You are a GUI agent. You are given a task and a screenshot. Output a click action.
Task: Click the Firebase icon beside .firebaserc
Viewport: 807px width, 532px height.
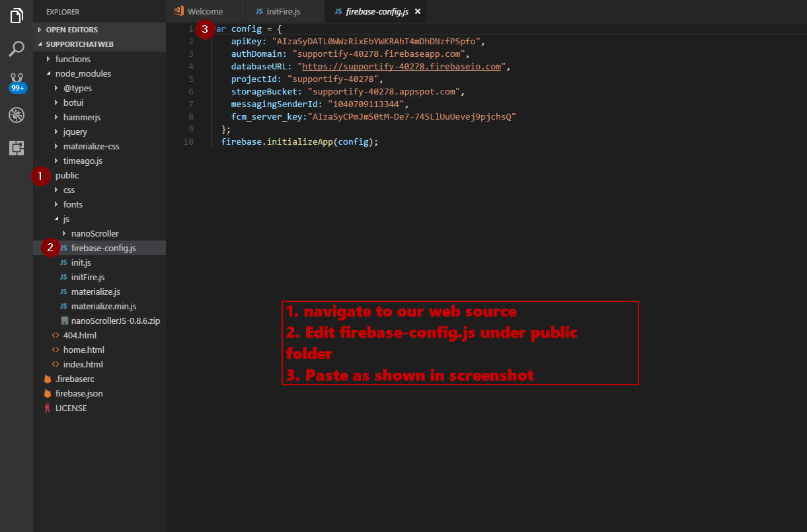48,379
